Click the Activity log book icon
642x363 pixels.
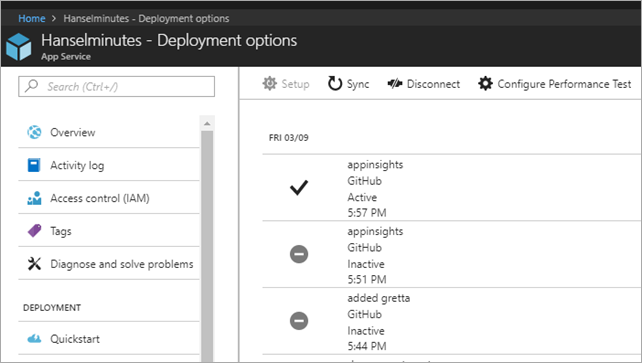pyautogui.click(x=34, y=165)
